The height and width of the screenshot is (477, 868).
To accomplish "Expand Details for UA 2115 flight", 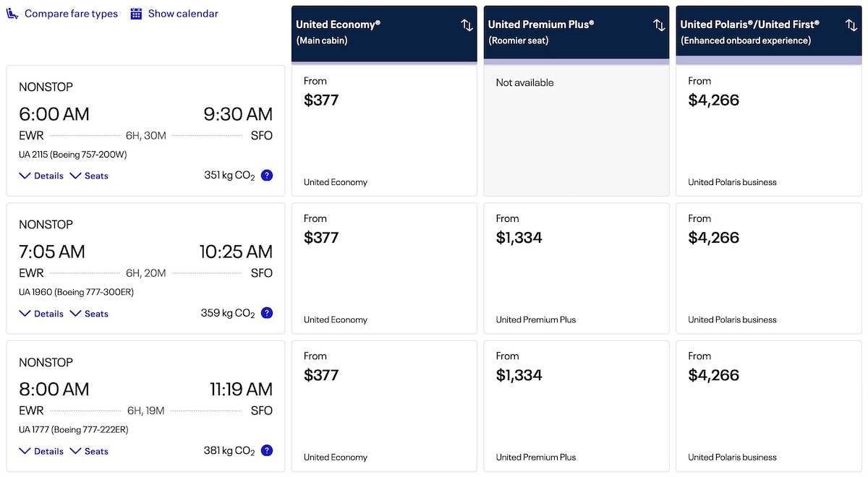I will [x=41, y=176].
